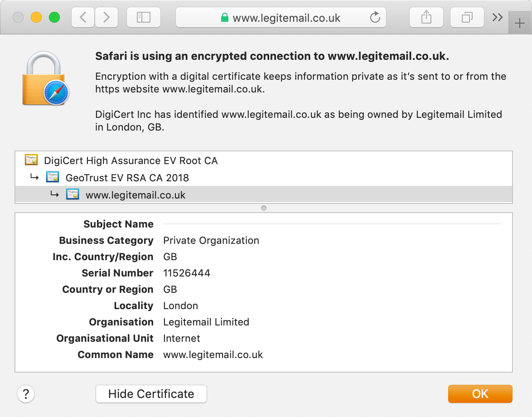Click the large padlock Safari icon

(x=45, y=78)
